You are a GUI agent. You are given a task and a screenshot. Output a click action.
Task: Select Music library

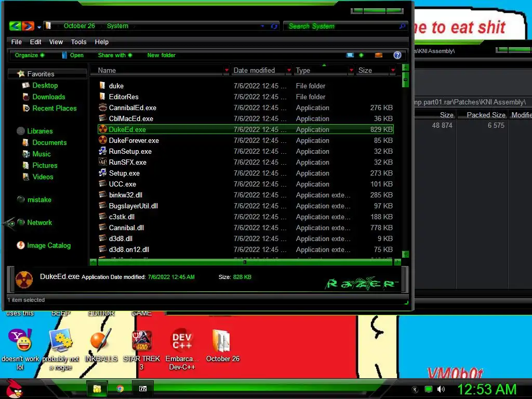(42, 154)
